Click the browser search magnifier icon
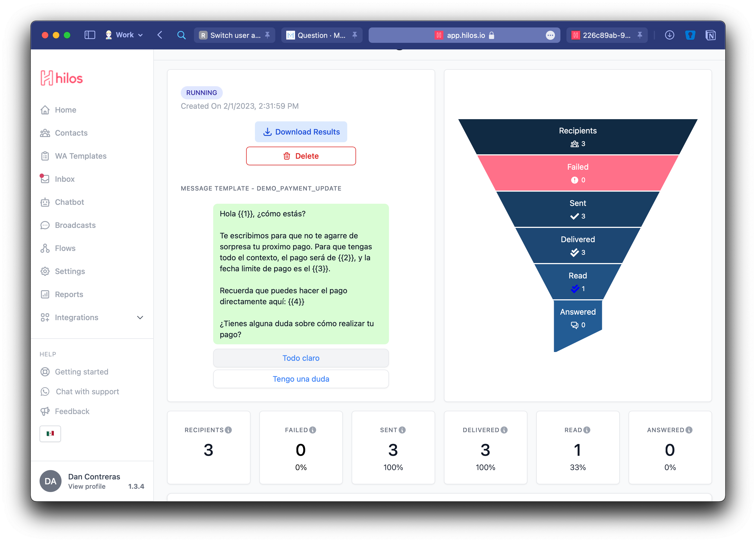 click(181, 35)
